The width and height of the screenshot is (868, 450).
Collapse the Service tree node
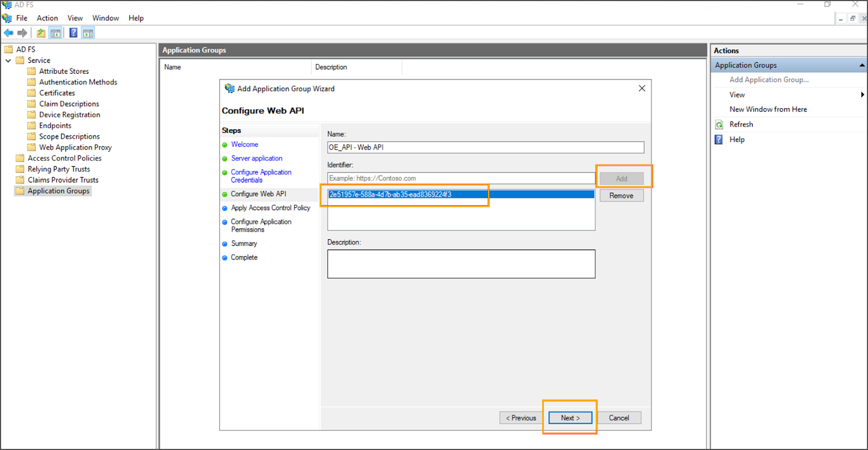coord(8,61)
